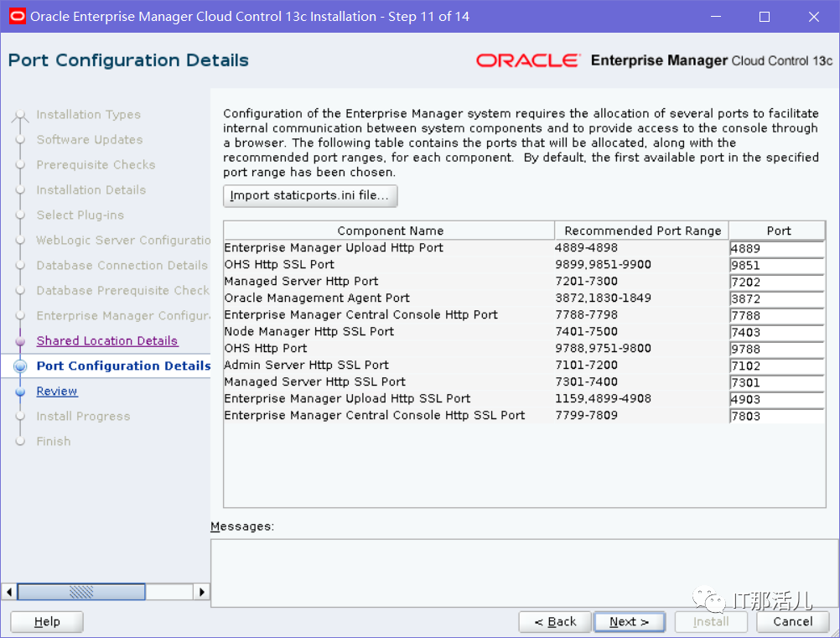Edit the Managed Server Http port field 7202
This screenshot has height=638, width=840.
(777, 282)
